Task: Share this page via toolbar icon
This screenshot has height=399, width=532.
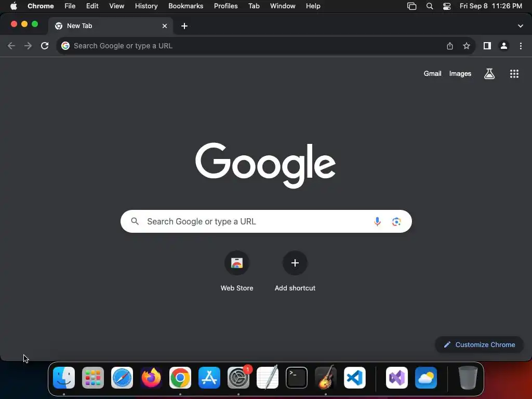Action: pos(450,46)
